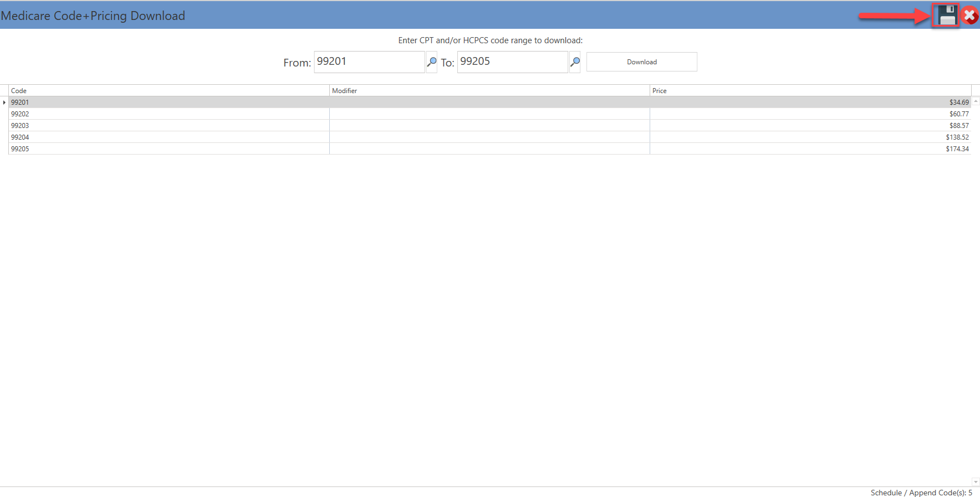Screen dimensions: 980x497
Task: Click the scrollbar up arrow
Action: [x=976, y=101]
